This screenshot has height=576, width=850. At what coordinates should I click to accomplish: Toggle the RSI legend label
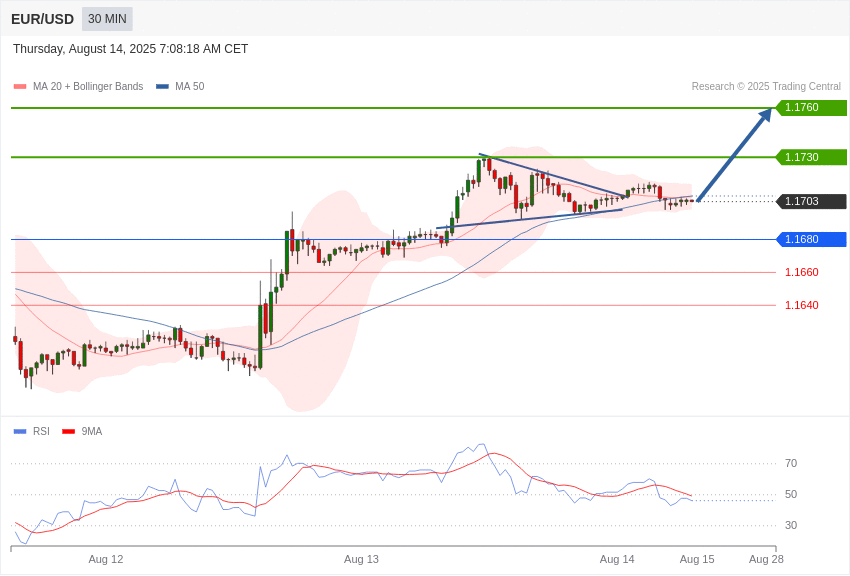click(x=41, y=431)
